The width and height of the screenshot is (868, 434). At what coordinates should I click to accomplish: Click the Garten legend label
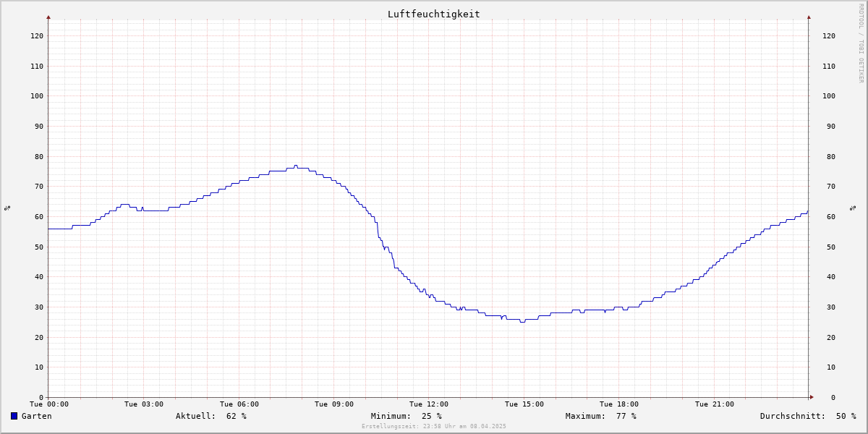[36, 416]
